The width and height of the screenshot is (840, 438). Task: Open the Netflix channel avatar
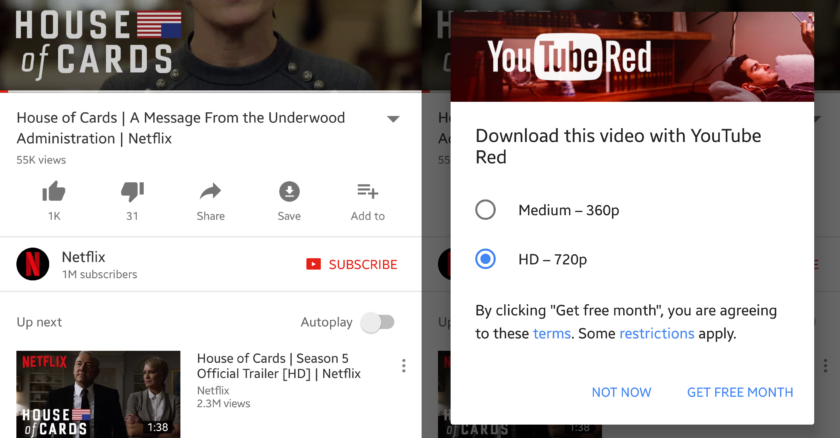click(x=33, y=264)
